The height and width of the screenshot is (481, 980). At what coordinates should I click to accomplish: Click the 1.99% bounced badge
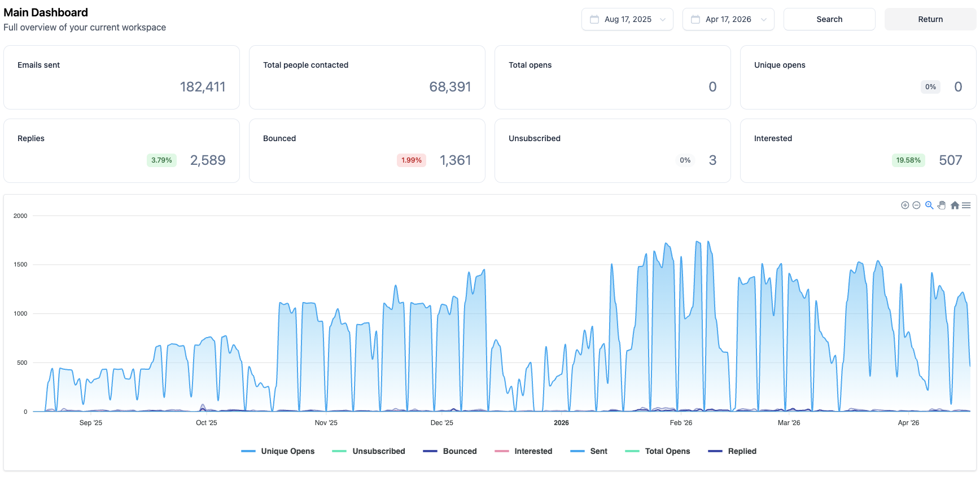pyautogui.click(x=412, y=160)
